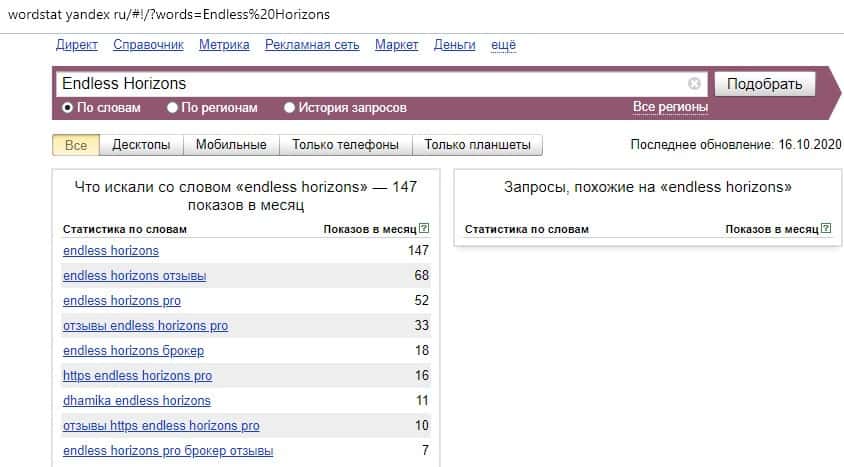Switch to the Десктопы tab
The width and height of the screenshot is (844, 467).
coord(141,145)
